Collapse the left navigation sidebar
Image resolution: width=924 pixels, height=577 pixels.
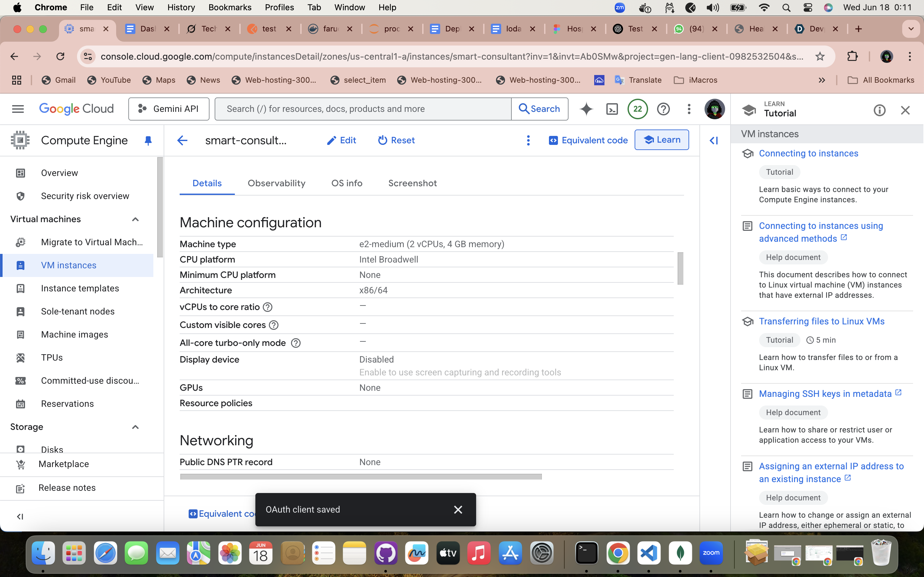[x=20, y=516]
